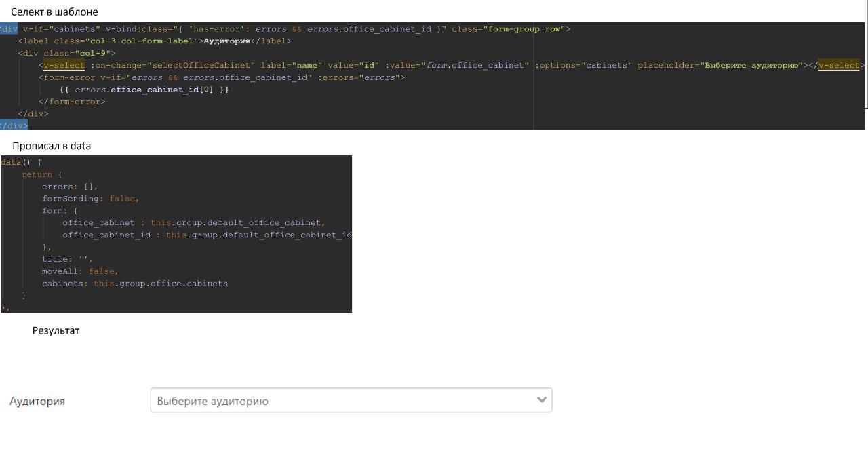Click the 'formSending: false,' line
The width and height of the screenshot is (868, 449).
91,199
